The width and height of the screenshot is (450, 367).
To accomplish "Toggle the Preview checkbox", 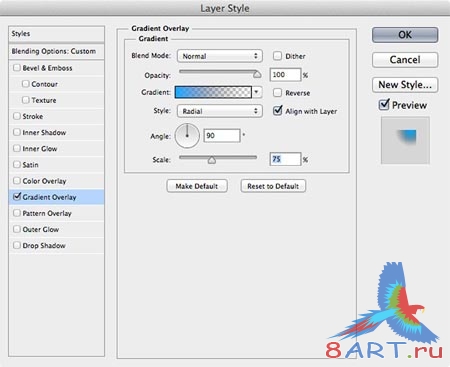I will pos(384,105).
